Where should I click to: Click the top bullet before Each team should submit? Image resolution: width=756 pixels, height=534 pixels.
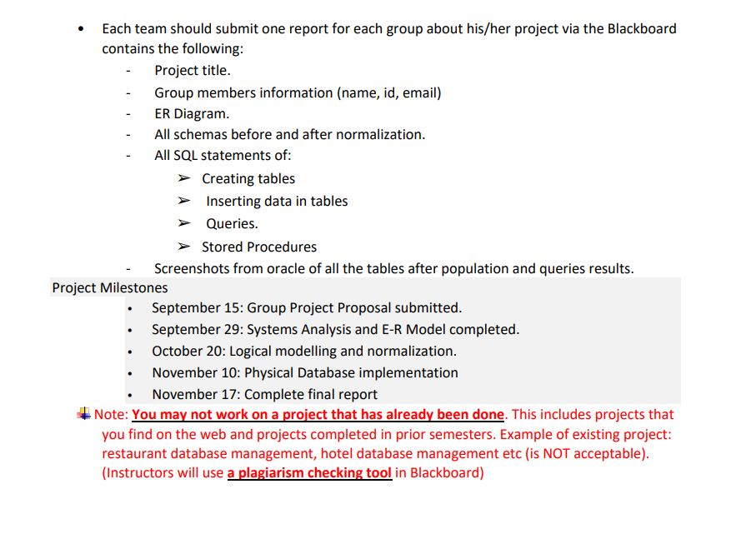click(x=79, y=28)
